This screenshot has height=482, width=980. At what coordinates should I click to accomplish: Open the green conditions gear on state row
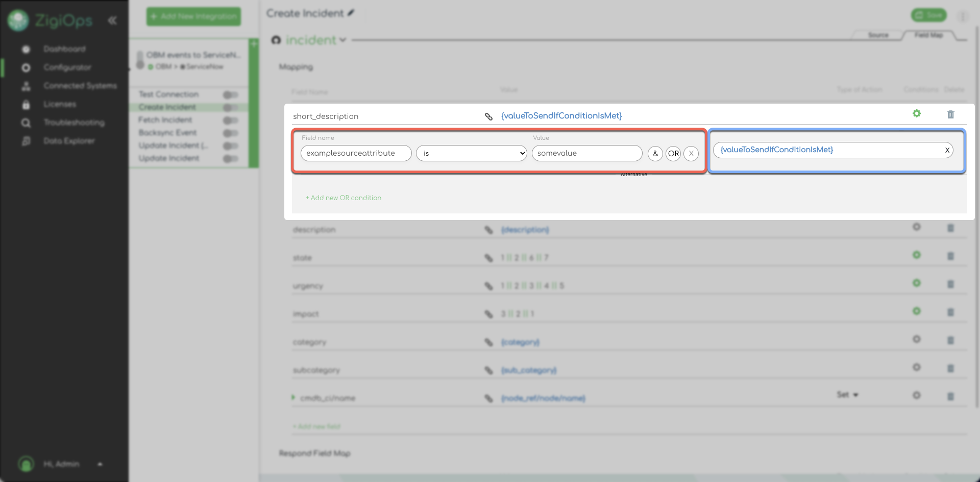pyautogui.click(x=916, y=255)
